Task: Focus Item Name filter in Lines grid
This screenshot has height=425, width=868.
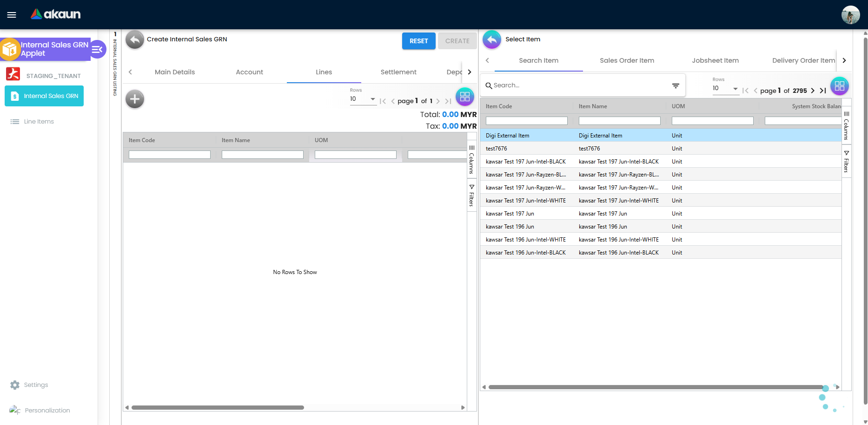Action: pos(262,155)
